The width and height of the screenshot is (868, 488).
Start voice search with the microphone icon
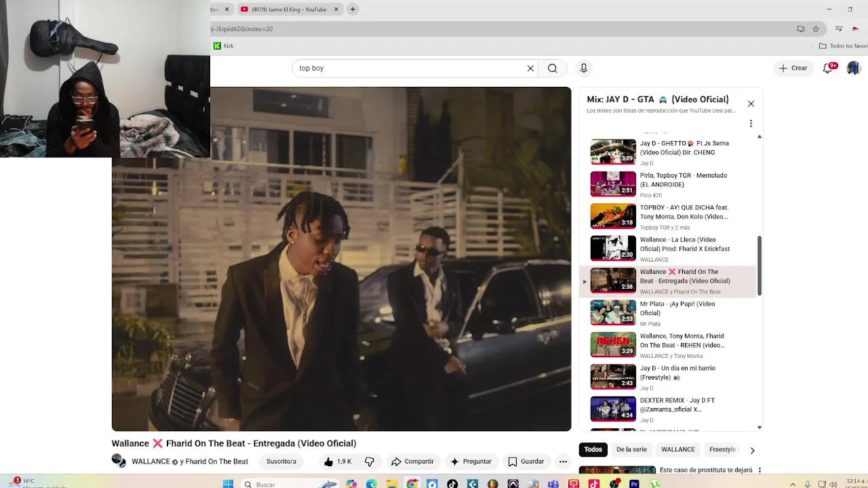pos(583,68)
